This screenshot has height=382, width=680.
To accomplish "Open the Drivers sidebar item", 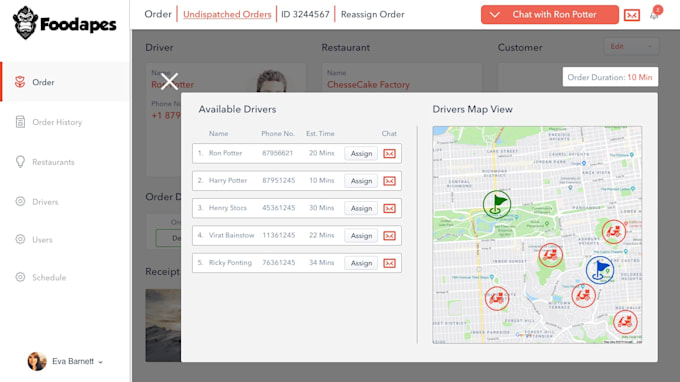I will (45, 202).
